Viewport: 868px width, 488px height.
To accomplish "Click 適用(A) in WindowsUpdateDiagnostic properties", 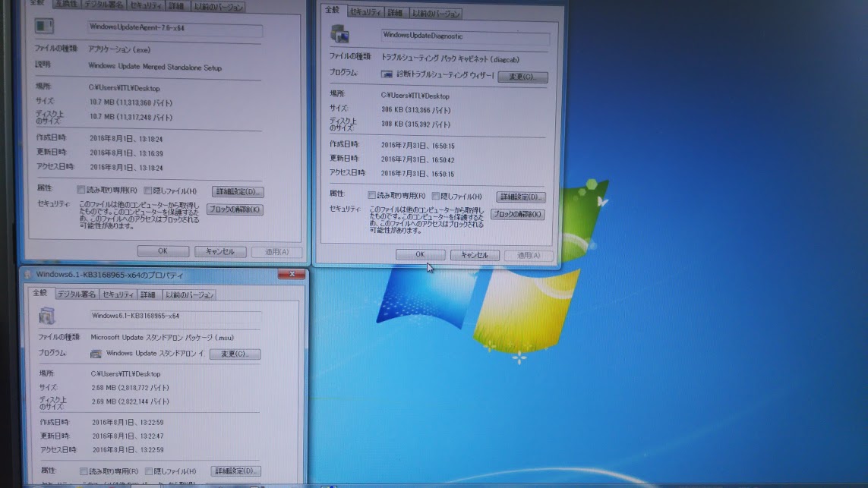I will [x=529, y=256].
